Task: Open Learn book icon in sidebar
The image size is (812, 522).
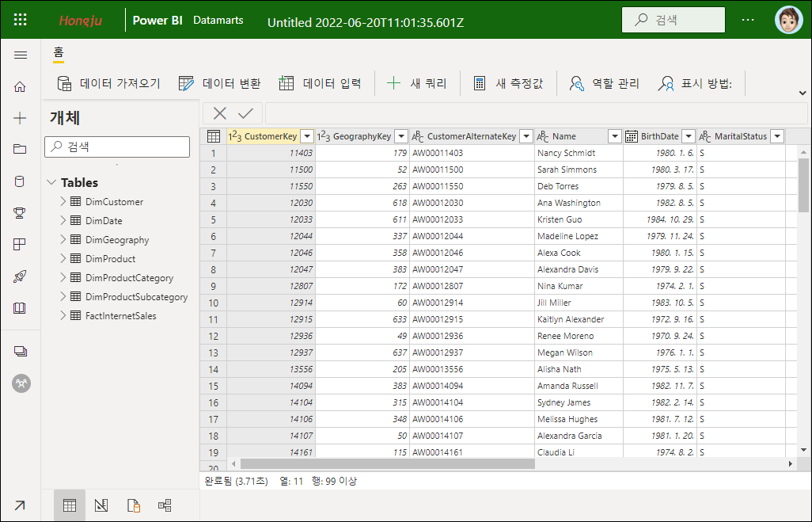Action: 20,308
